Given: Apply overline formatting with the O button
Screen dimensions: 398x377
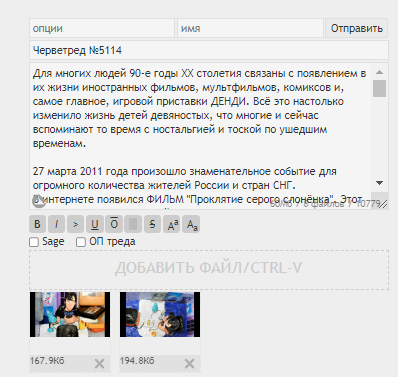Looking at the screenshot, I should (114, 224).
